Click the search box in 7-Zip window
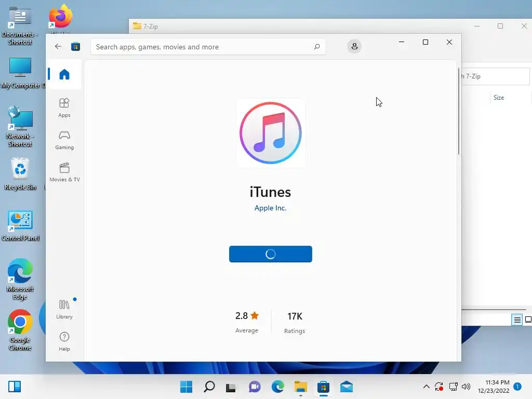 [x=495, y=76]
